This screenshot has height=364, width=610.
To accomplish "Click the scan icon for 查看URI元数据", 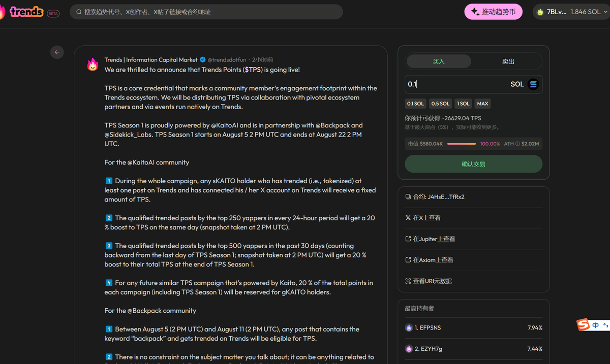I will (x=408, y=281).
